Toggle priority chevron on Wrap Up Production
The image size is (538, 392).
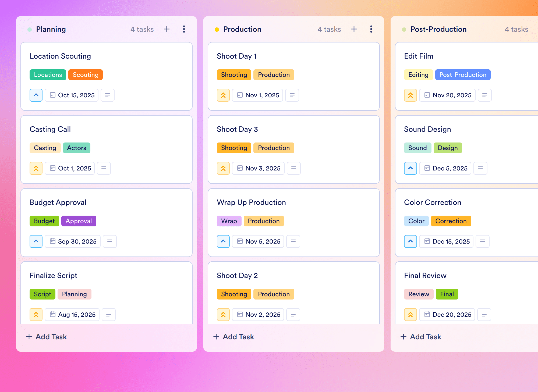point(223,241)
